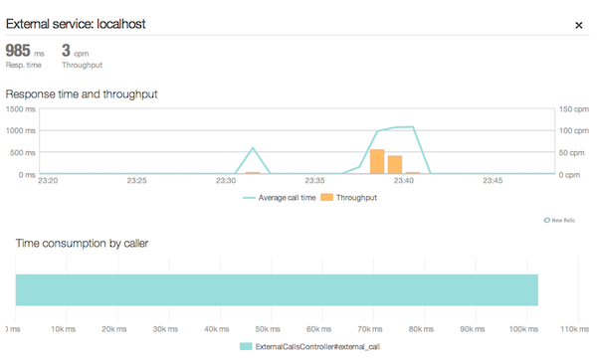
Task: Click the 50 cpm axis label
Action: pyautogui.click(x=571, y=153)
